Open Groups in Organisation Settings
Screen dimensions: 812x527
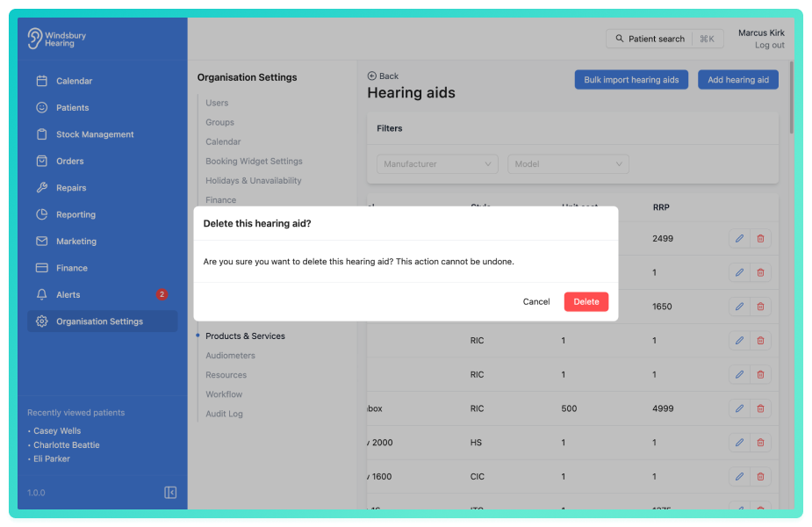(x=219, y=122)
